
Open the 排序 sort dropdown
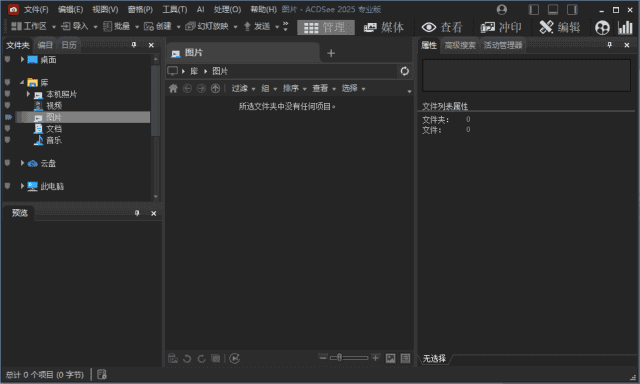[295, 88]
